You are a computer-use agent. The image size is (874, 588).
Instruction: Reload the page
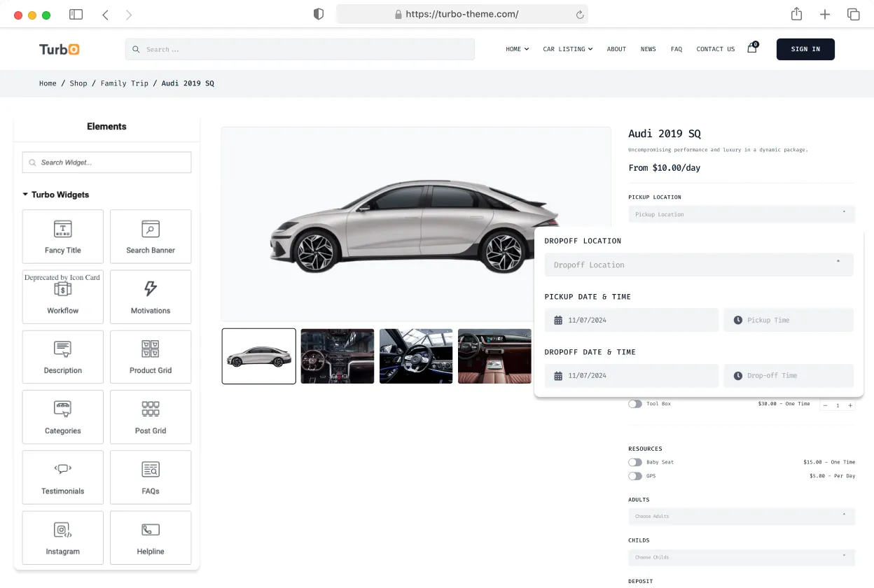pyautogui.click(x=580, y=14)
